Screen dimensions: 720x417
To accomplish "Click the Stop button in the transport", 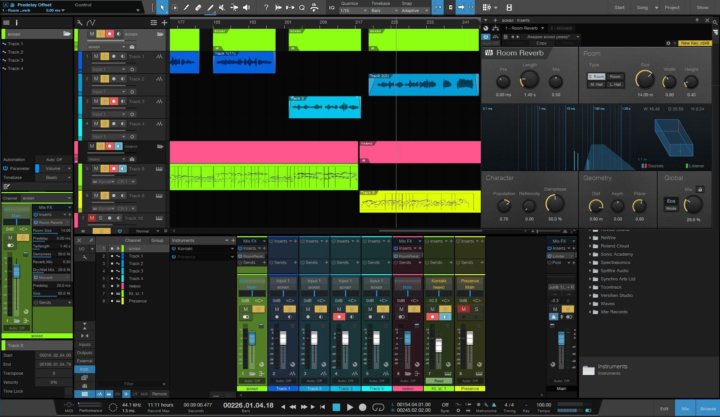I will [335, 407].
